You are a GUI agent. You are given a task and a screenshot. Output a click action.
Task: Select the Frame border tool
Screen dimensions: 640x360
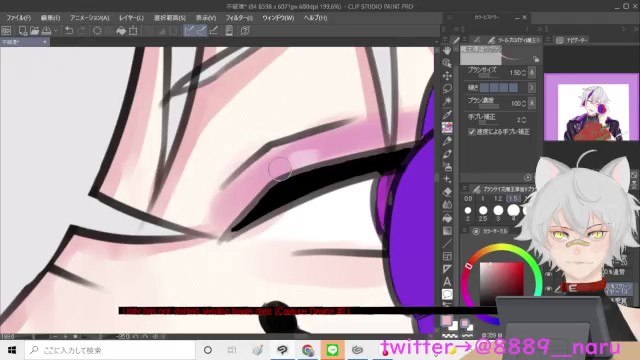[447, 256]
